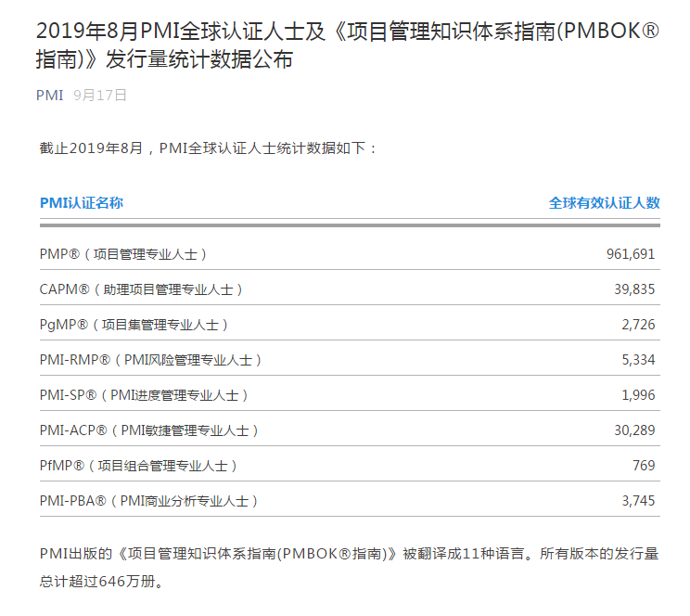The width and height of the screenshot is (690, 616).
Task: Select the PMI-RMP® (PMI风险管理专业人士) row label
Action: [150, 360]
